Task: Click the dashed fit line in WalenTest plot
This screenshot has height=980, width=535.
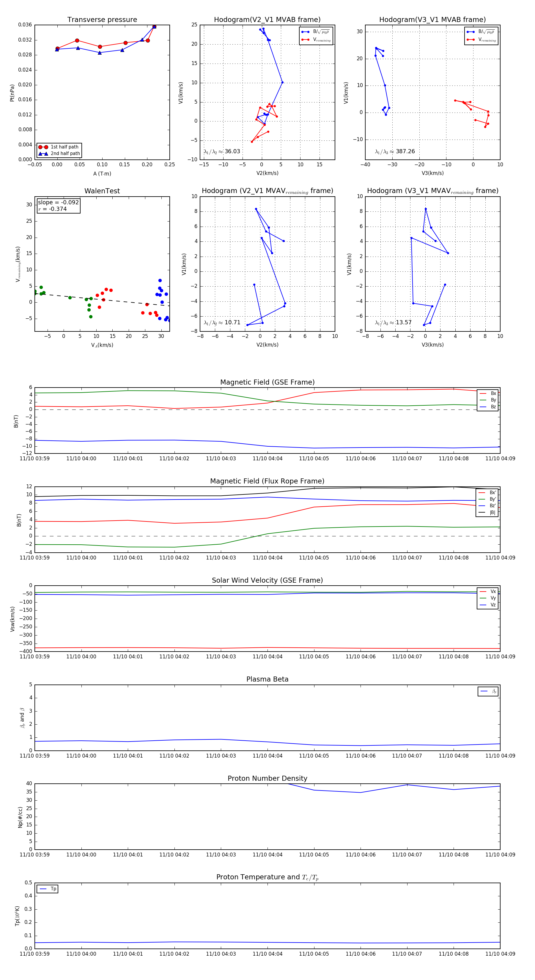Action: coord(102,299)
